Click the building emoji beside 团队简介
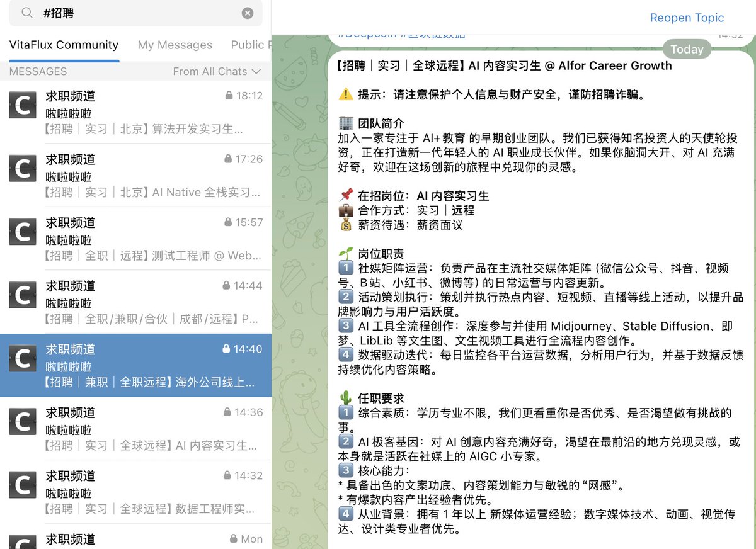The width and height of the screenshot is (756, 549). (346, 123)
